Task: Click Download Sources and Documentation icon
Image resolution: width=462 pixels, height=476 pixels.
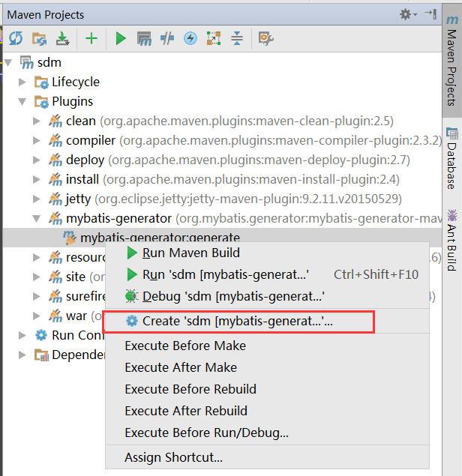Action: 62,38
